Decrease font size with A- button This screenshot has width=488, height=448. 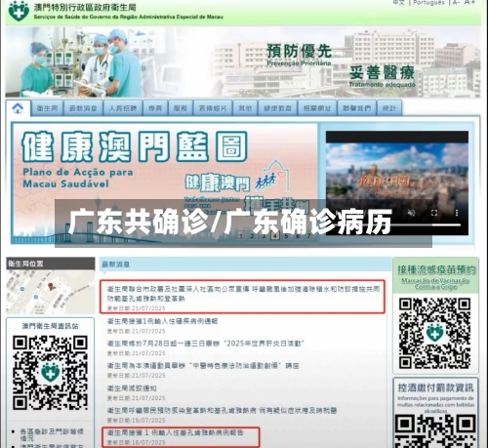[456, 3]
